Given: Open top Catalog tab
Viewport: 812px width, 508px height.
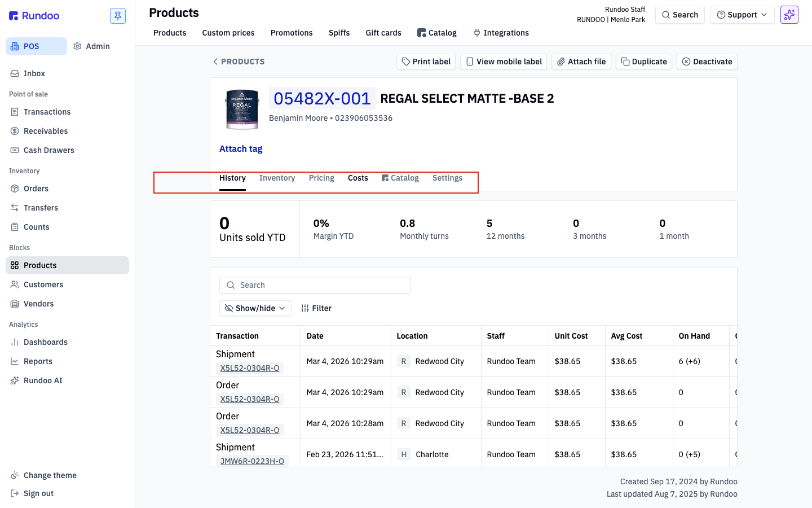Looking at the screenshot, I should (437, 33).
